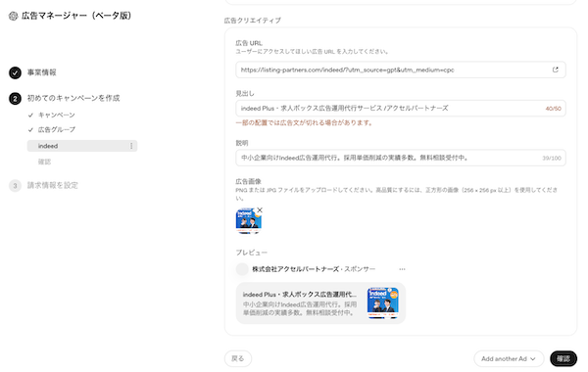Image resolution: width=588 pixels, height=372 pixels.
Task: Open the ad URL external link icon
Action: (x=555, y=70)
